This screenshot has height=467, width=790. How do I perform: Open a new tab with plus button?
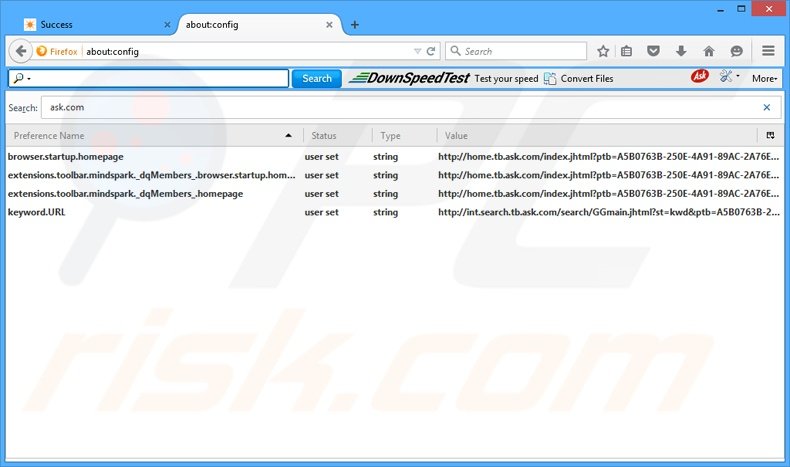tap(355, 25)
